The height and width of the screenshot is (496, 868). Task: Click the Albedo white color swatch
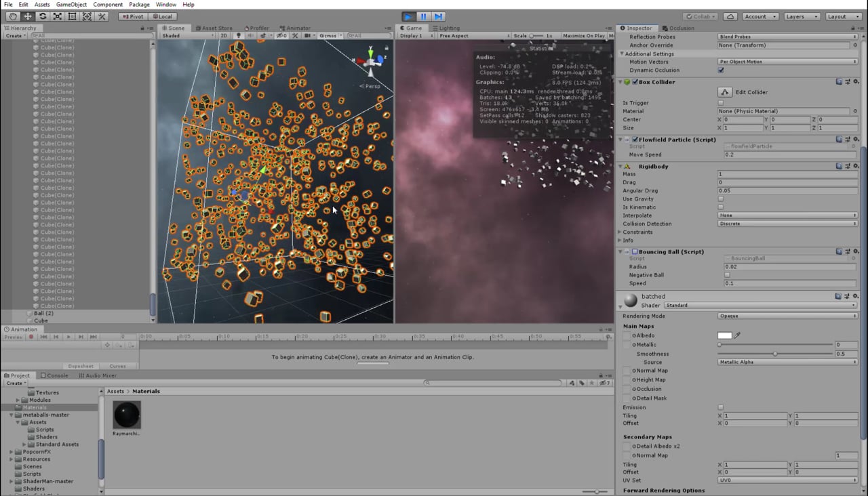(x=725, y=335)
